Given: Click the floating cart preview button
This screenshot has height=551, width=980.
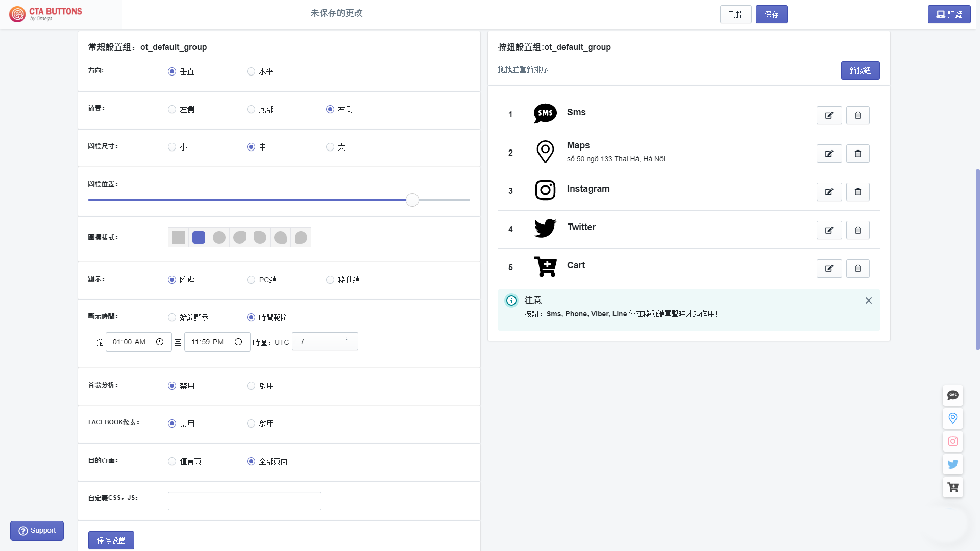Looking at the screenshot, I should click(x=952, y=487).
